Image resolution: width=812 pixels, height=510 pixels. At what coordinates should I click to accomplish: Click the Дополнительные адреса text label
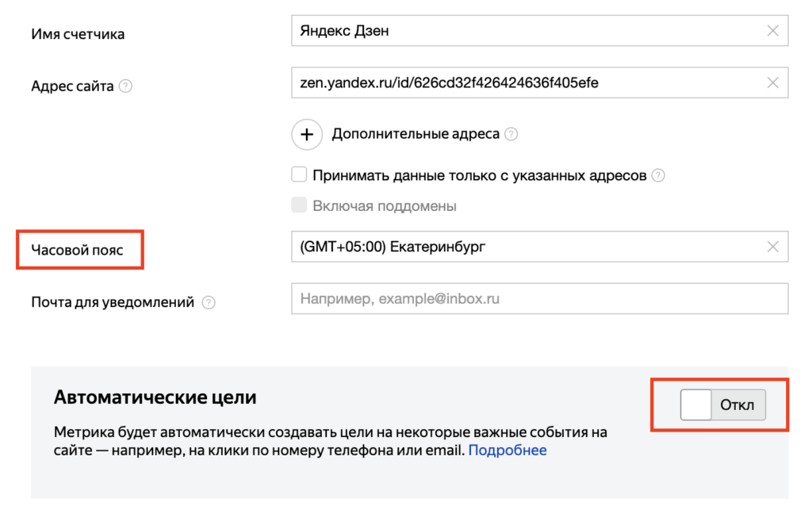(x=416, y=134)
